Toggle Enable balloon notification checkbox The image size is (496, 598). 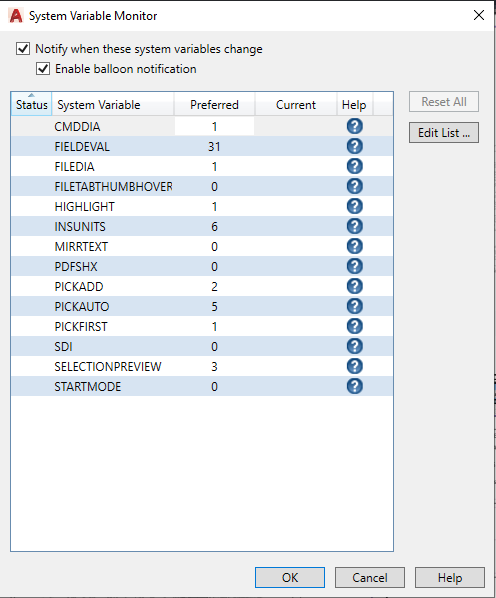43,69
